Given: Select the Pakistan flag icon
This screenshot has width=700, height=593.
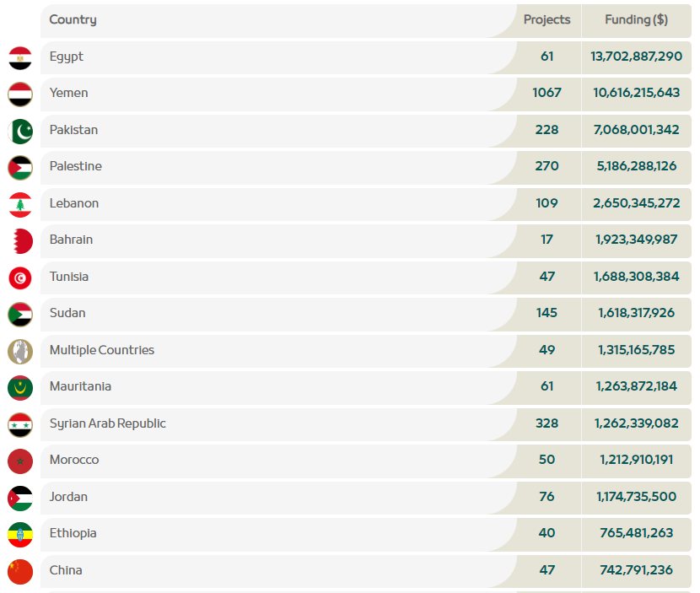Looking at the screenshot, I should pos(20,132).
